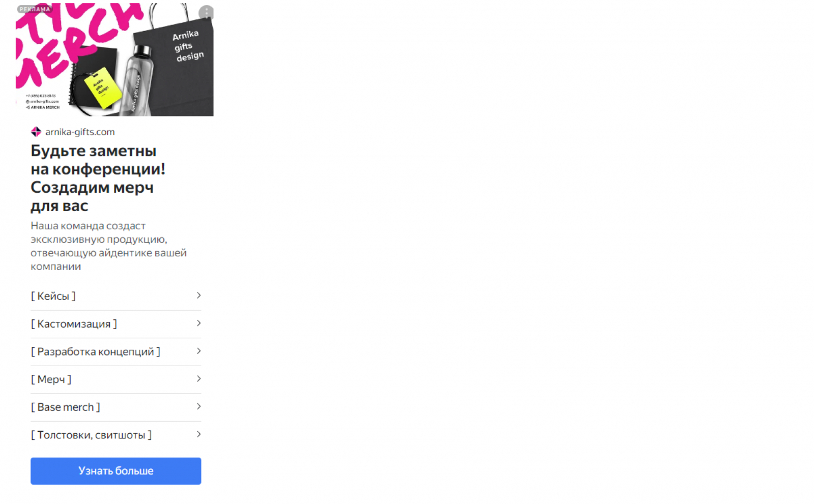Click the ad description about эксклюзивную продукцию

pyautogui.click(x=108, y=246)
